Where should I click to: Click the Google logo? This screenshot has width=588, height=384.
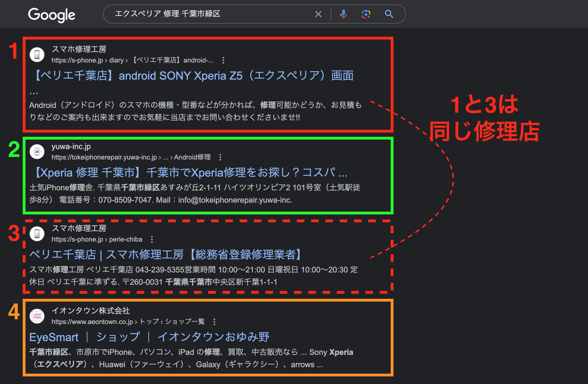pos(52,15)
